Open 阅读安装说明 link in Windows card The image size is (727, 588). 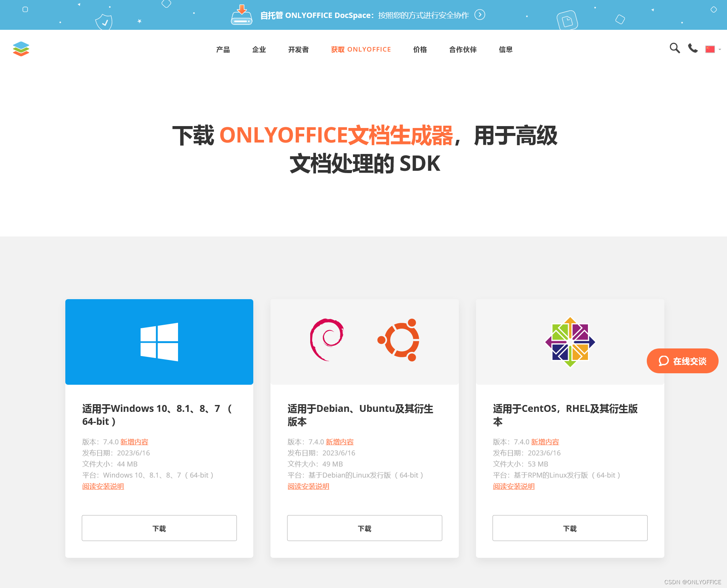103,486
